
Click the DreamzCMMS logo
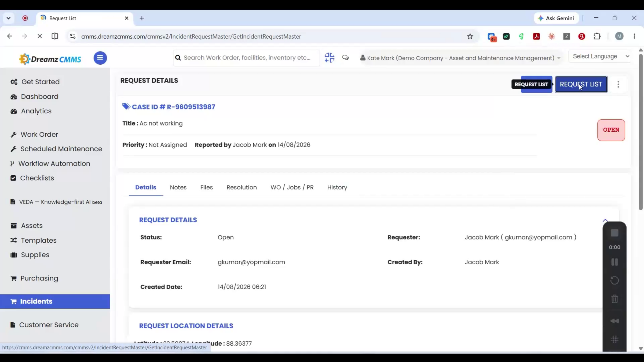pyautogui.click(x=50, y=59)
